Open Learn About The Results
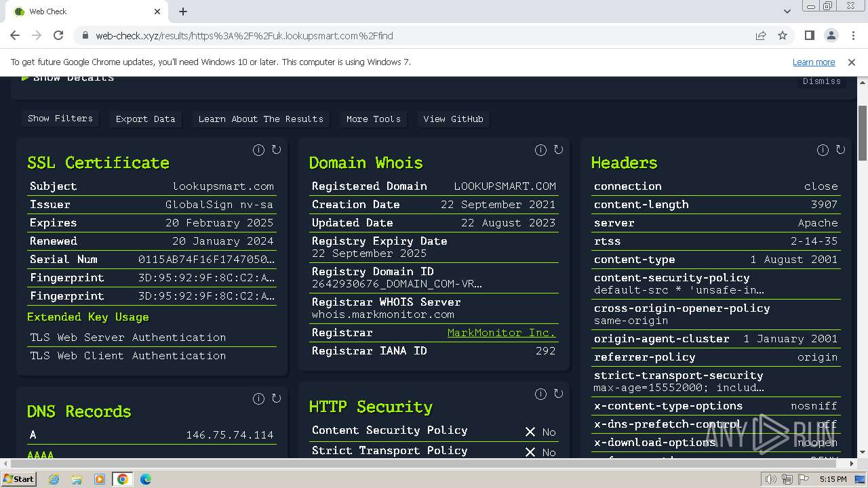 click(x=261, y=119)
